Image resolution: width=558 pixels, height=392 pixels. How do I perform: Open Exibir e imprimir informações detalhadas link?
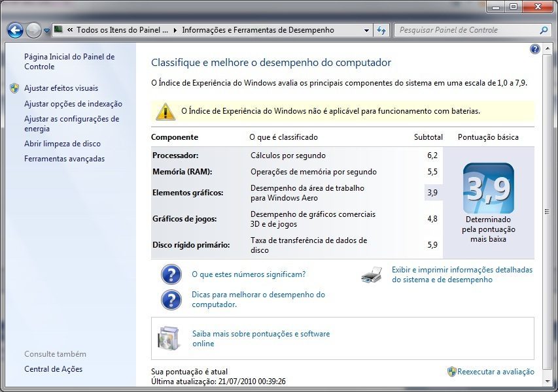click(x=462, y=274)
